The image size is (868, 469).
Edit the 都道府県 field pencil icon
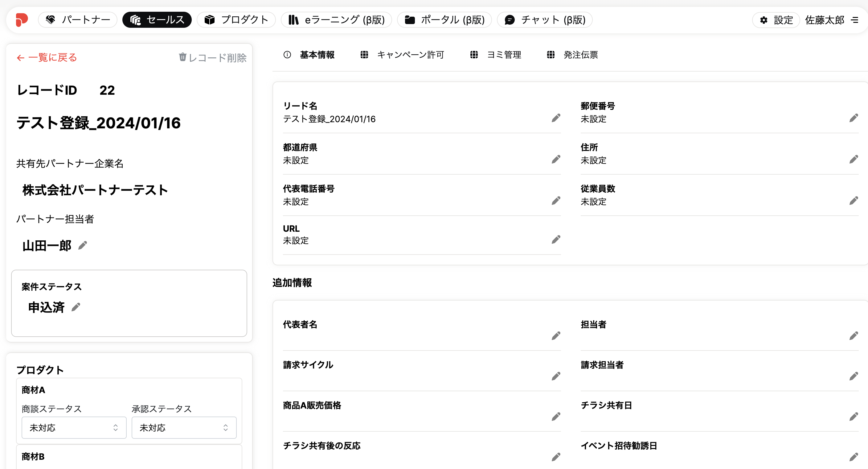[x=556, y=159]
